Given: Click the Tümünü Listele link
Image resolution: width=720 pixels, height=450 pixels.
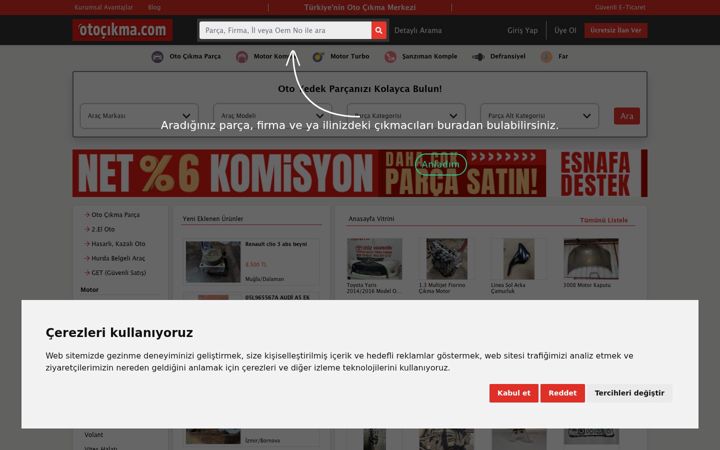Looking at the screenshot, I should click(603, 220).
